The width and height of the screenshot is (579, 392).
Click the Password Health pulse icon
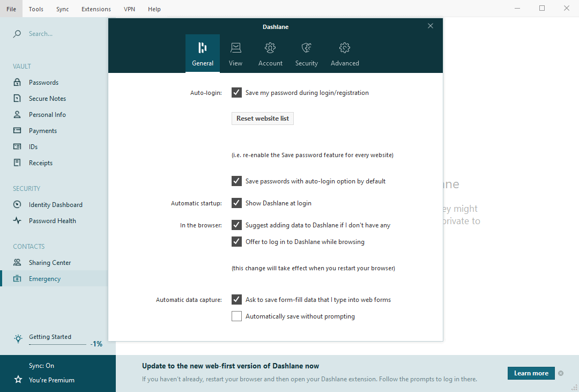pos(17,220)
